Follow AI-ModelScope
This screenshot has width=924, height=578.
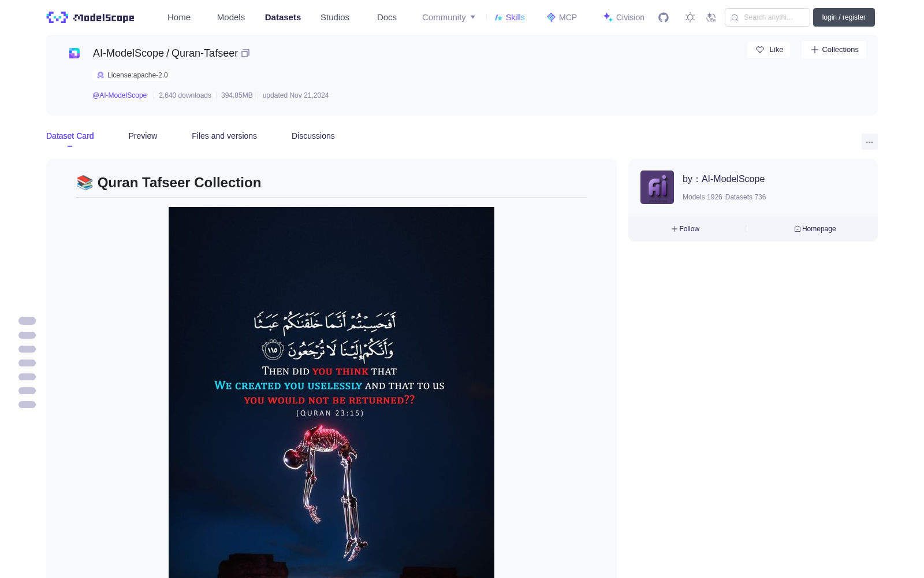(x=685, y=229)
